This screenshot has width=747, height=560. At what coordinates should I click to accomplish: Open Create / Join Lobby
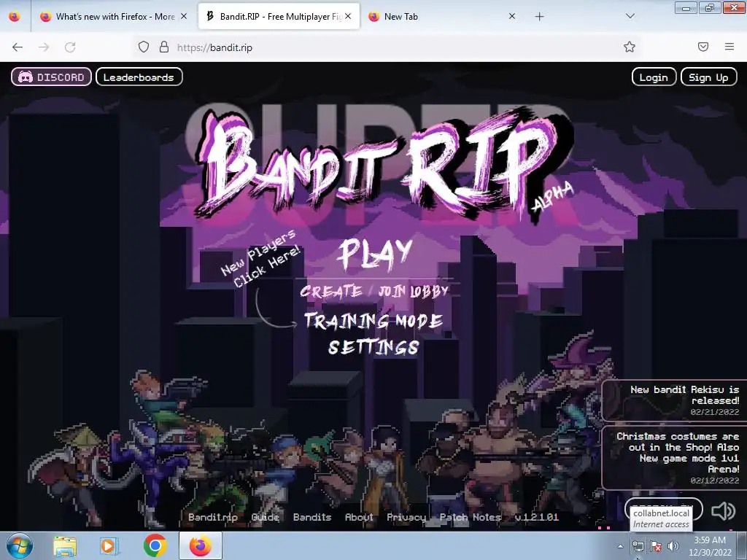click(x=374, y=291)
